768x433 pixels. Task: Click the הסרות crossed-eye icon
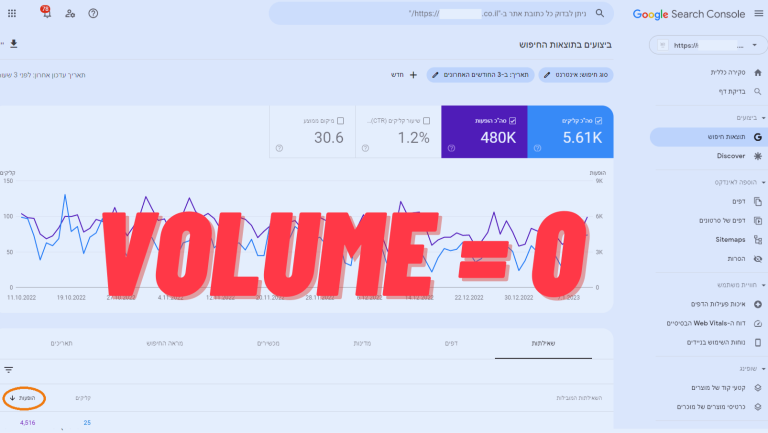(758, 259)
